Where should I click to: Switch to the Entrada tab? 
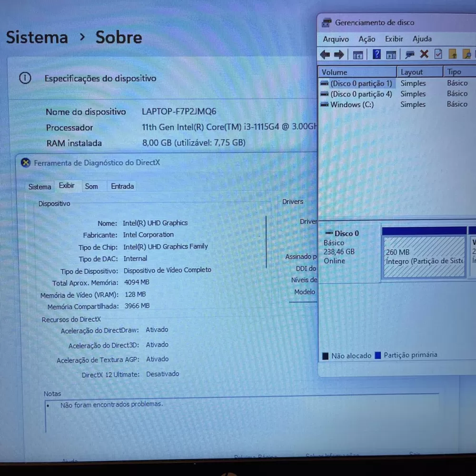122,186
